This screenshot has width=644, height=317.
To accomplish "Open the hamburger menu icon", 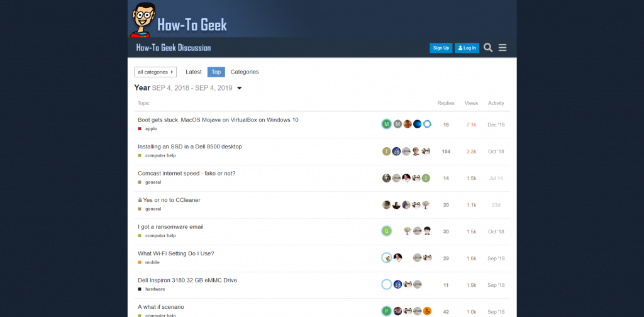I will pos(502,48).
